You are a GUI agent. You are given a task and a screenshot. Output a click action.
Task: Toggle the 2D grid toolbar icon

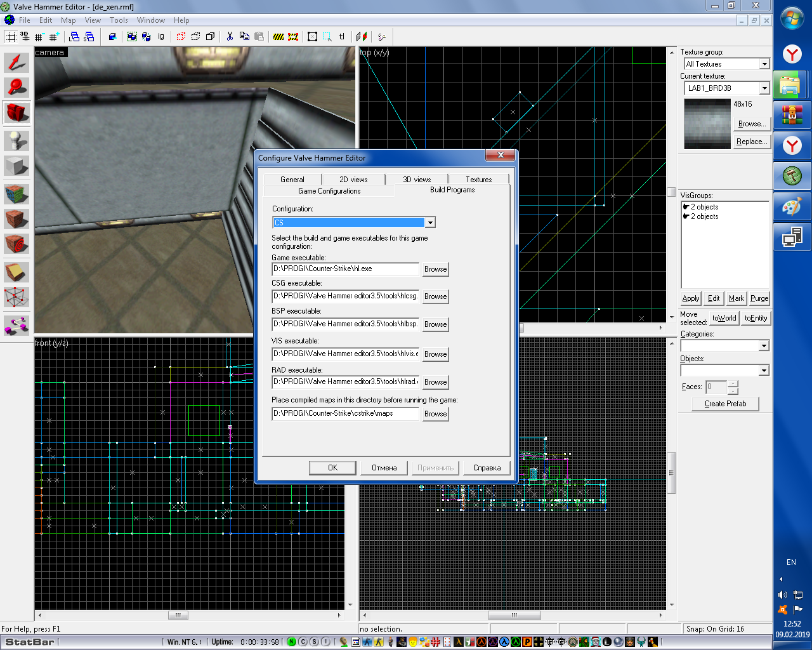tap(11, 37)
